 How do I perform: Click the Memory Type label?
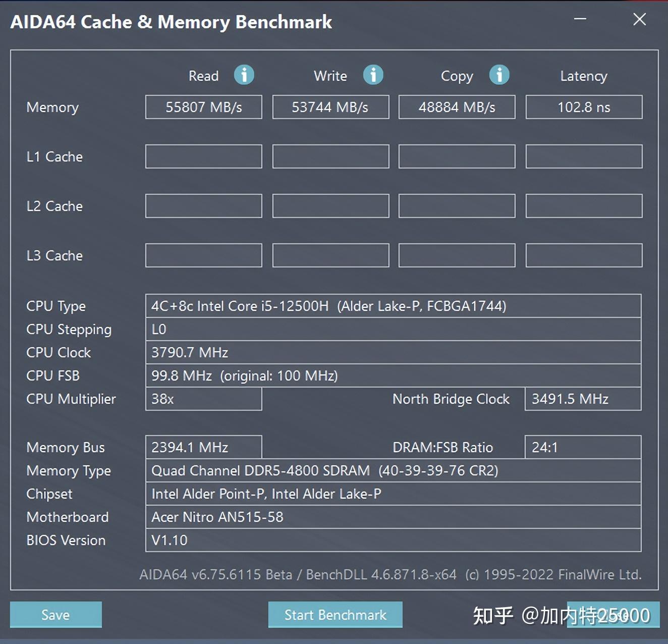click(x=69, y=471)
